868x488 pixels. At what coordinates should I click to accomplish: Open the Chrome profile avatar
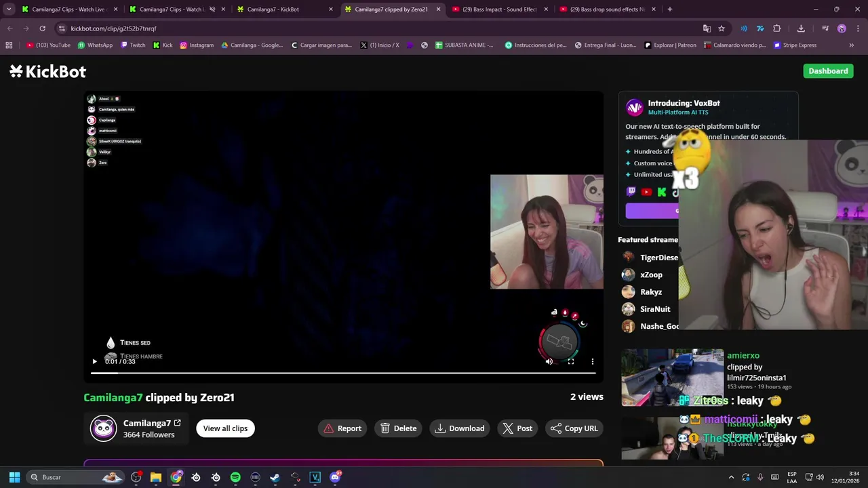pos(842,28)
